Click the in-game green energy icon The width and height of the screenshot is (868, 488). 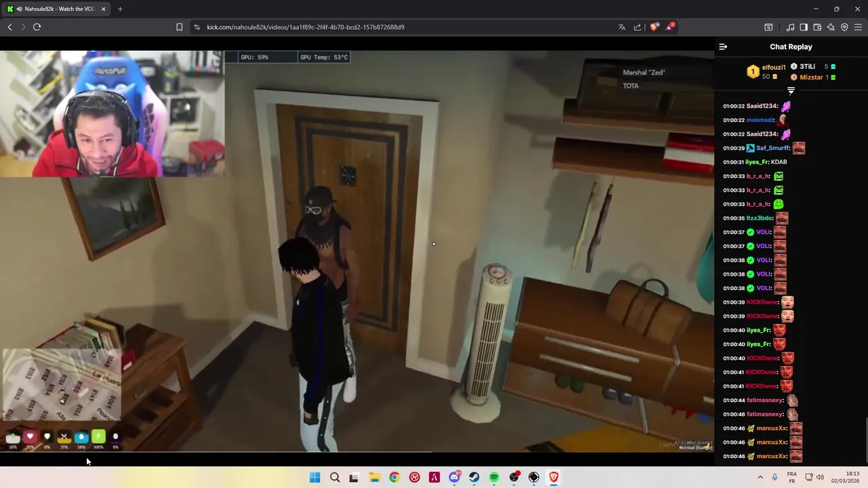pos(98,437)
